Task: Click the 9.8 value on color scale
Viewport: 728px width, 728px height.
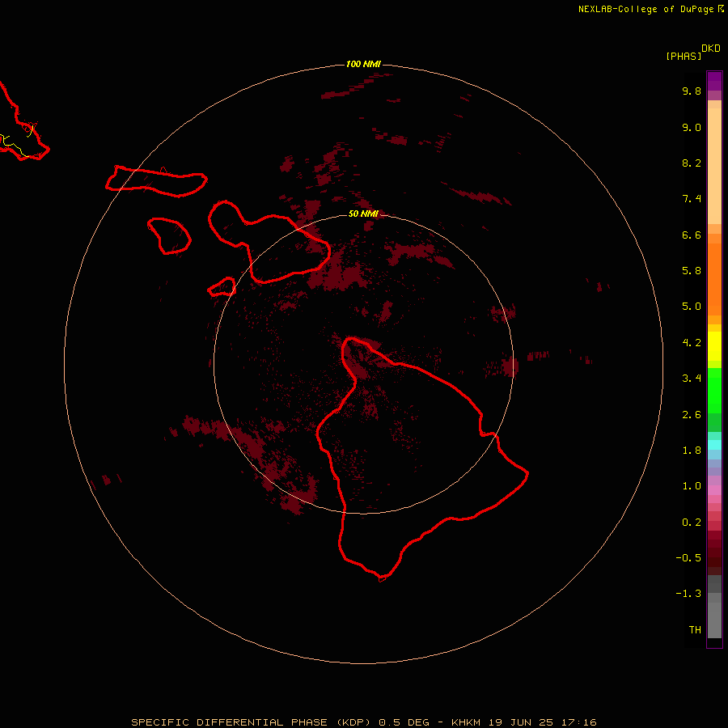Action: click(x=692, y=91)
